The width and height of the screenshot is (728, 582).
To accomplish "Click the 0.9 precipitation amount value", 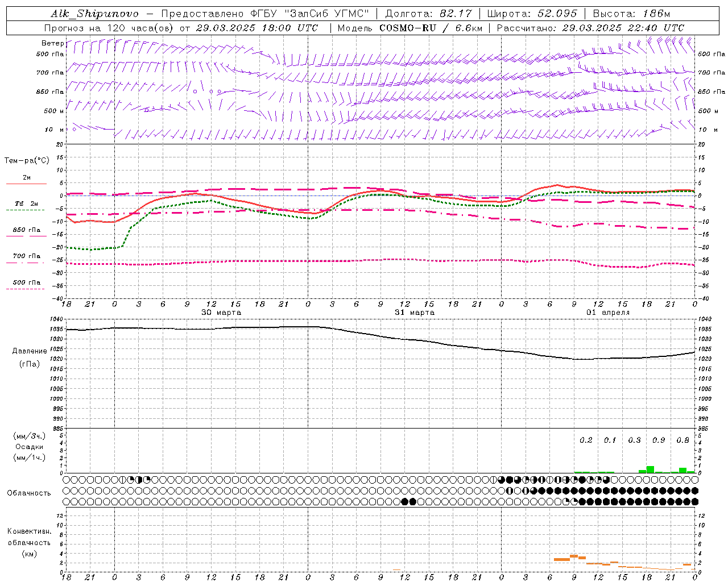I will [x=659, y=440].
